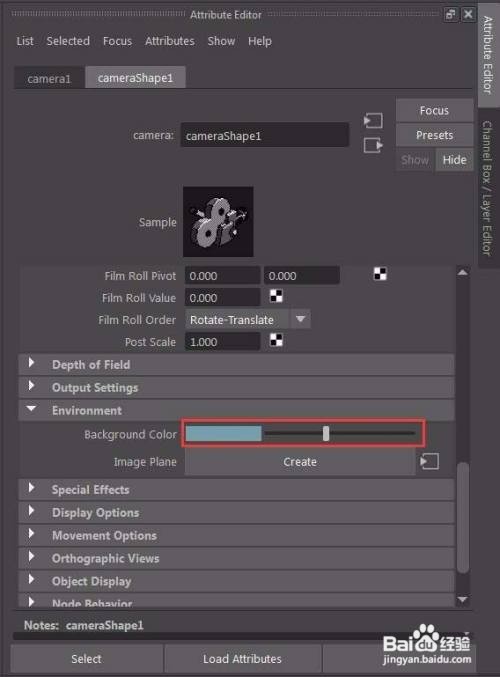Click the input connection arrow icon beside camera field
Screen dimensions: 500x677
tap(373, 120)
